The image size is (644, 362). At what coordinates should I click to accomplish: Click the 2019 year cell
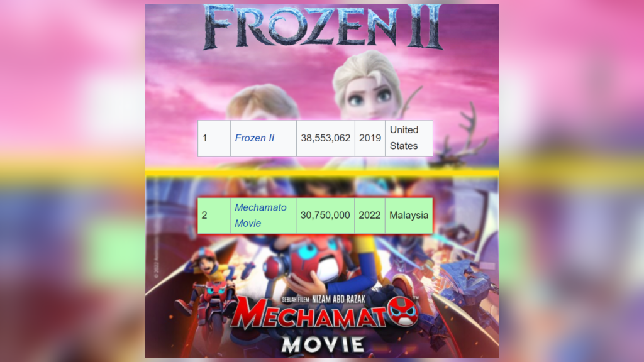click(370, 138)
